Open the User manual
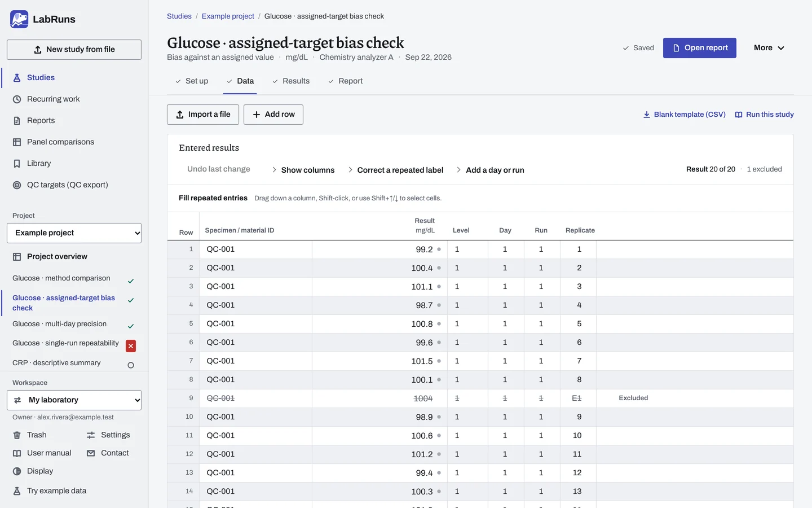Image resolution: width=812 pixels, height=508 pixels. pyautogui.click(x=42, y=453)
